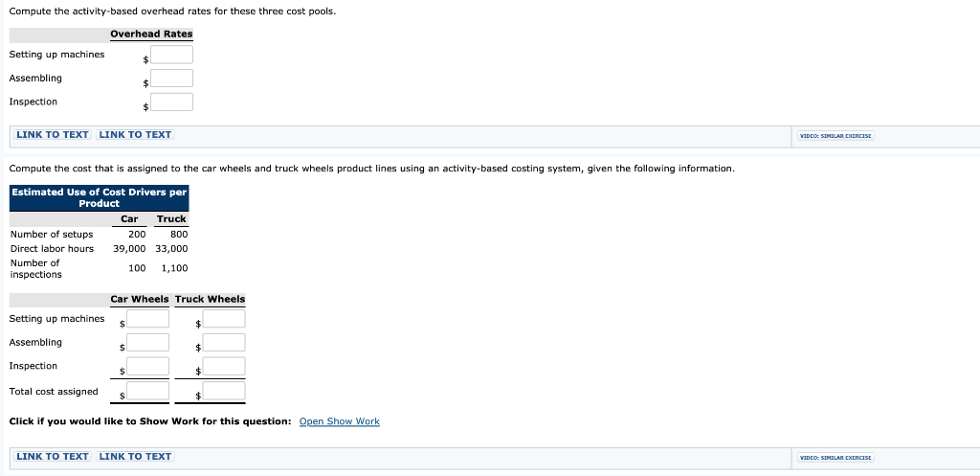Viewport: 980px width, 476px height.
Task: Click the Overhead Rates column header
Action: click(x=151, y=34)
